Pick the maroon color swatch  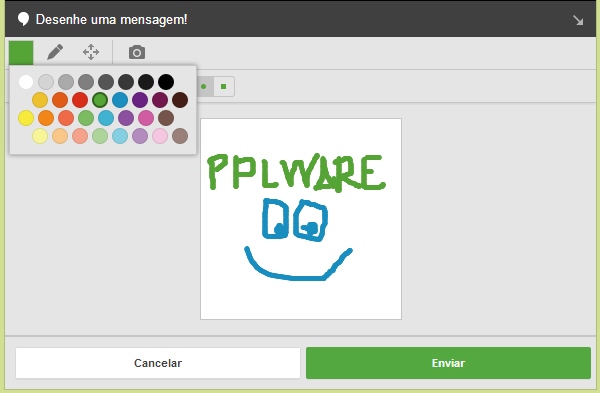tap(160, 100)
